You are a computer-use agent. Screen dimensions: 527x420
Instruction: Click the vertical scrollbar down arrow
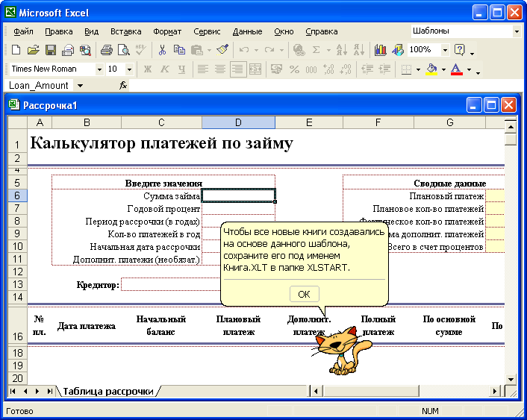point(511,380)
